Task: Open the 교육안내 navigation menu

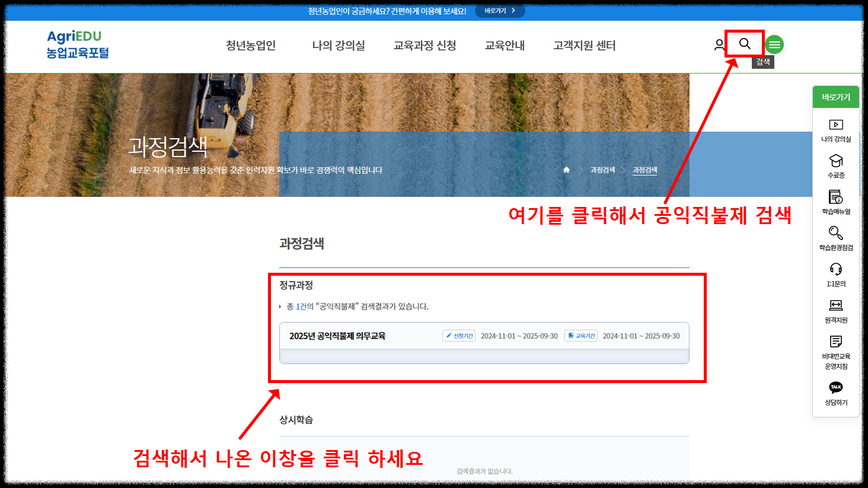Action: tap(505, 45)
